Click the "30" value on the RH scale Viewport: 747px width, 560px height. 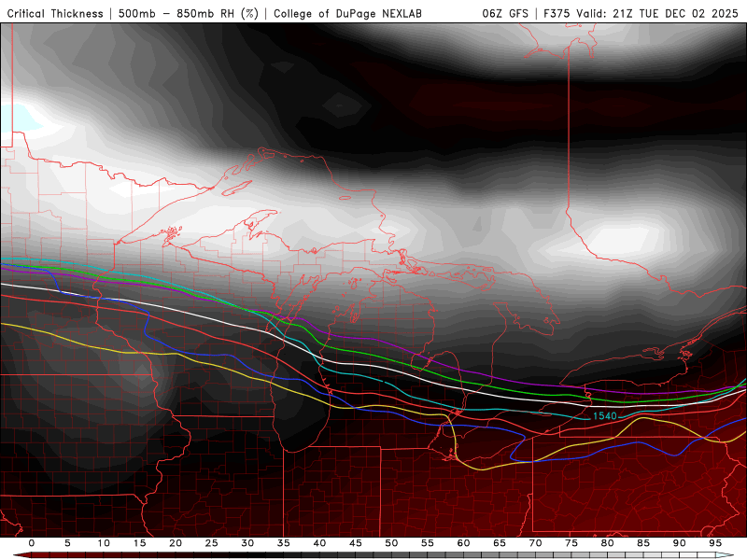tap(247, 543)
